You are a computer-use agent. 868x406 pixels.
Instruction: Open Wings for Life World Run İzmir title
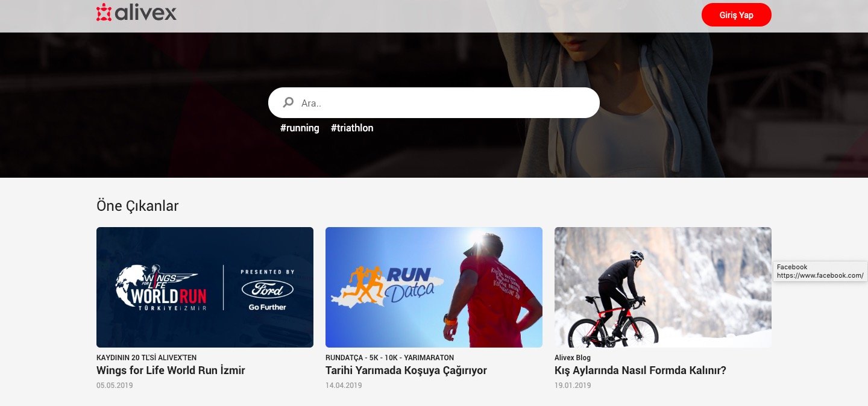pos(171,370)
